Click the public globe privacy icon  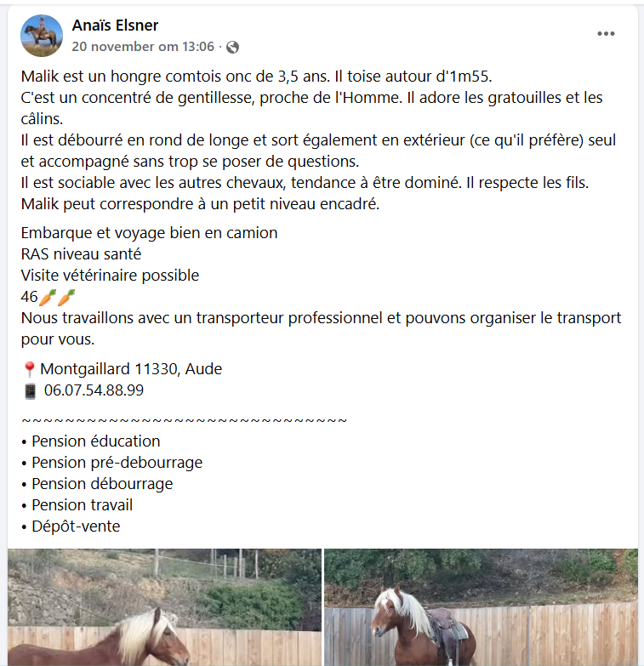pos(232,48)
